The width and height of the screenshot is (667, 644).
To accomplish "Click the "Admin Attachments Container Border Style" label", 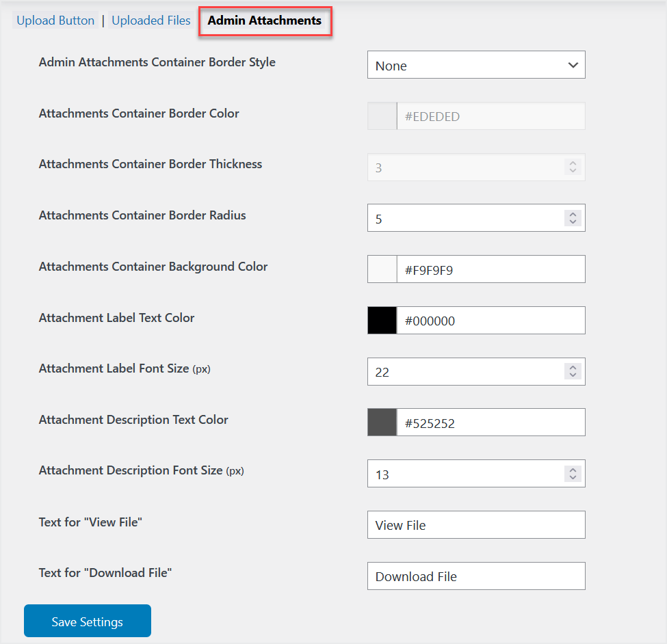I will point(157,62).
